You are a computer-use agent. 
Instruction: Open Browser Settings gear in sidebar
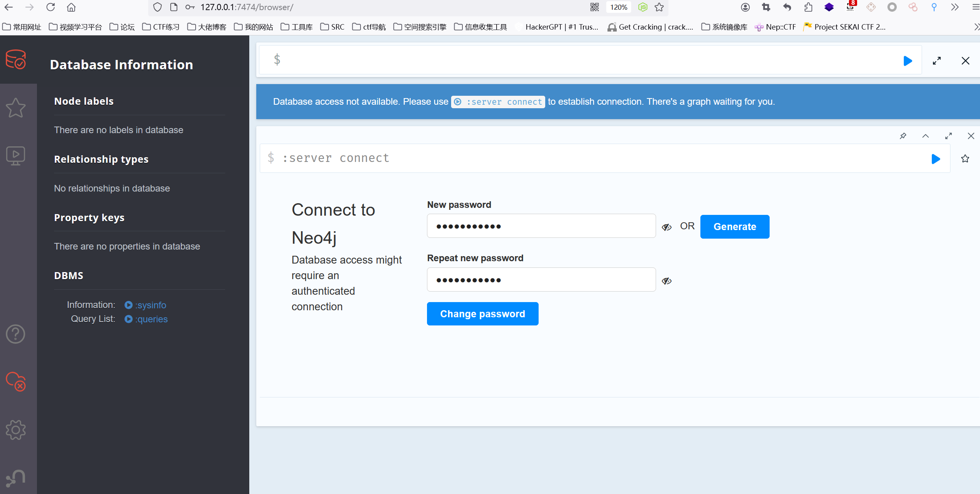(16, 430)
